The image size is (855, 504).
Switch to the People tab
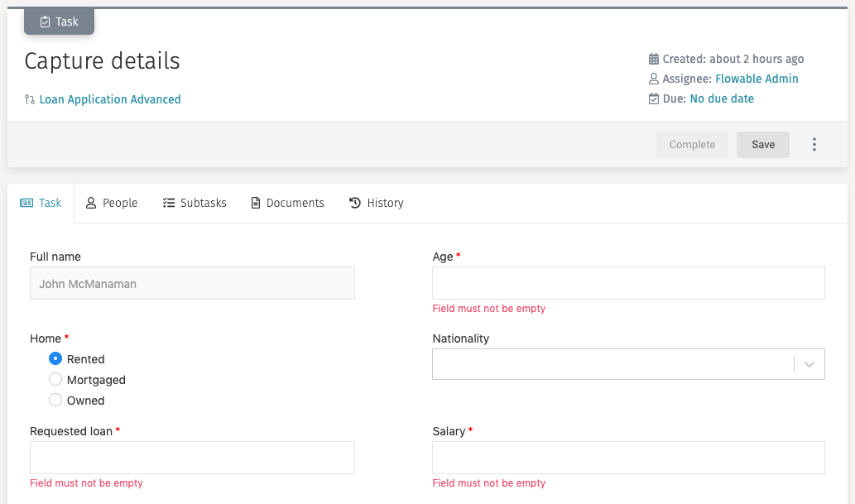click(x=112, y=203)
